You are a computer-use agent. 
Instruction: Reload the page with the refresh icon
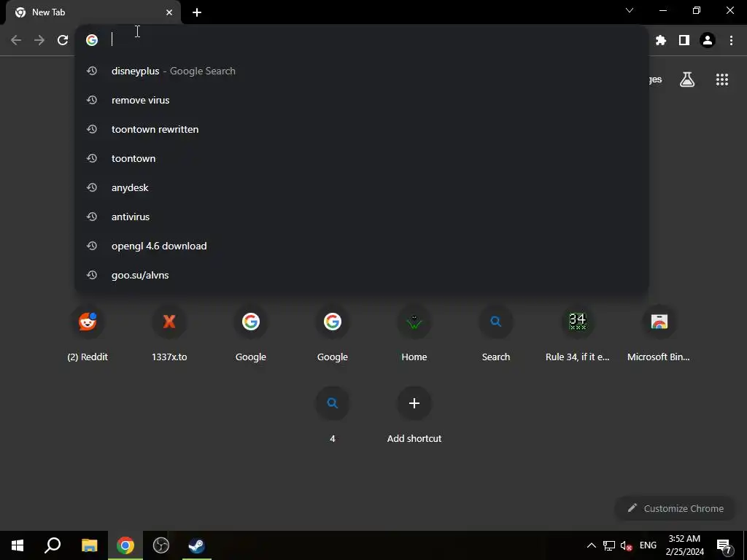pyautogui.click(x=63, y=40)
